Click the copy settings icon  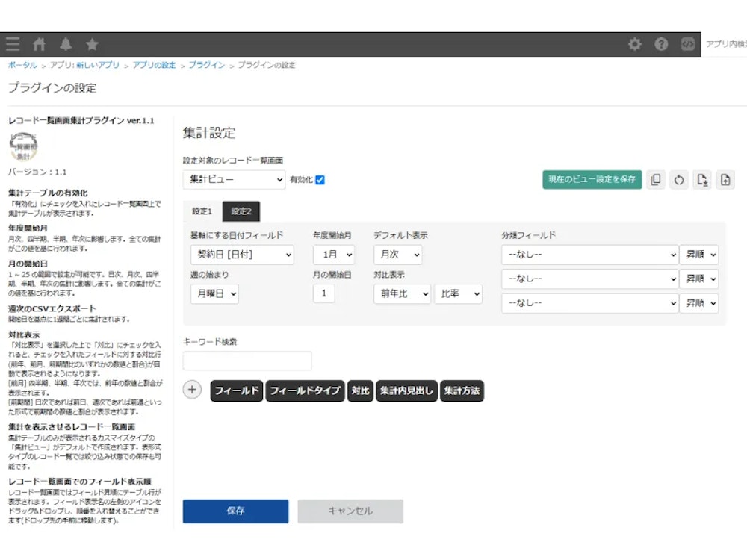click(656, 180)
